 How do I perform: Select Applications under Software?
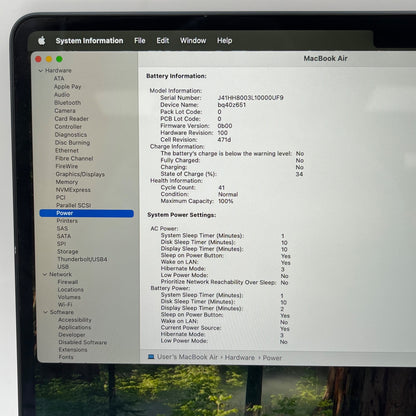(75, 327)
